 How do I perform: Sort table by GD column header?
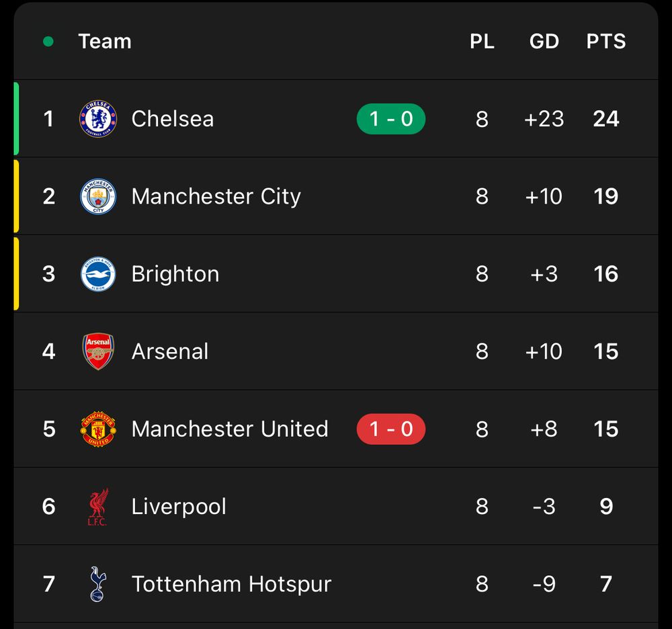coord(544,42)
